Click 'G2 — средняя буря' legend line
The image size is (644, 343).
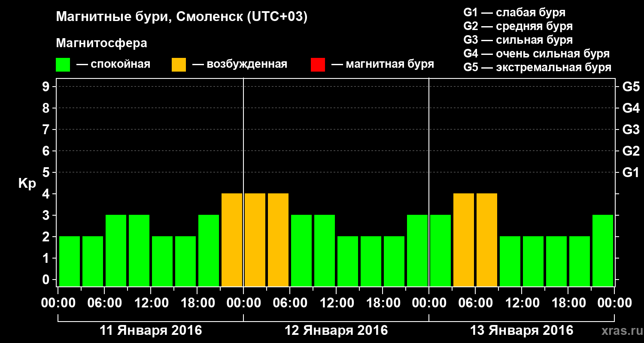tap(518, 26)
